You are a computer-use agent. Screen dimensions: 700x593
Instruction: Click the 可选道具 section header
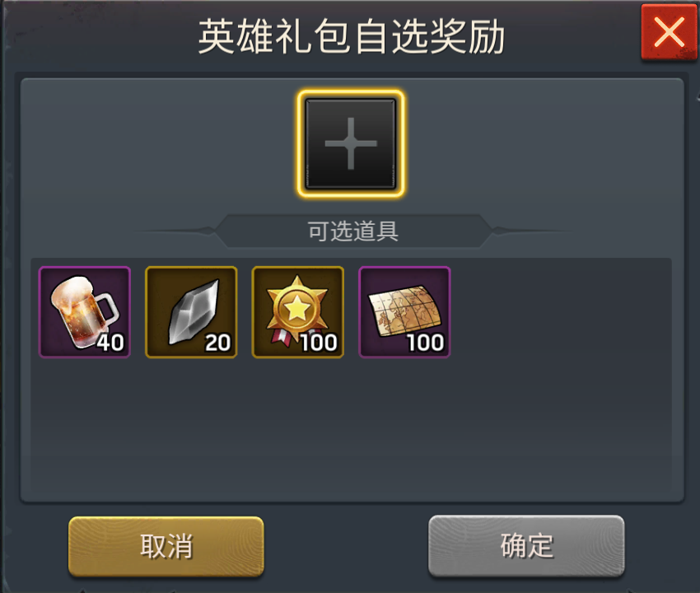[x=353, y=231]
